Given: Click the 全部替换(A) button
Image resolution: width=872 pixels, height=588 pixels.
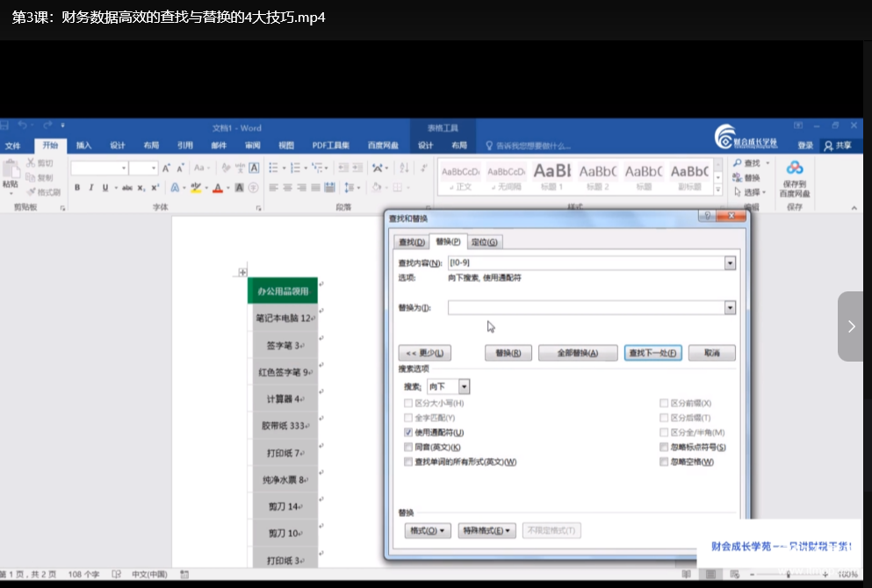Looking at the screenshot, I should [x=578, y=353].
